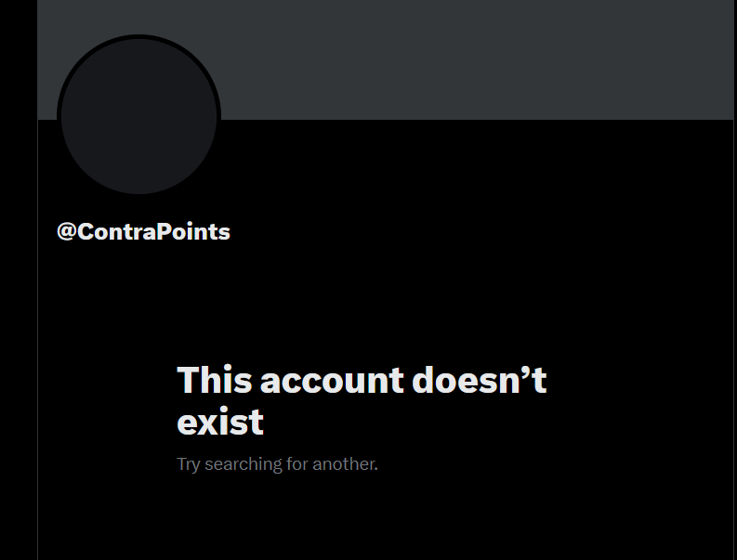This screenshot has height=560, width=737.
Task: Click the word "for" in the gray subtext
Action: click(297, 464)
